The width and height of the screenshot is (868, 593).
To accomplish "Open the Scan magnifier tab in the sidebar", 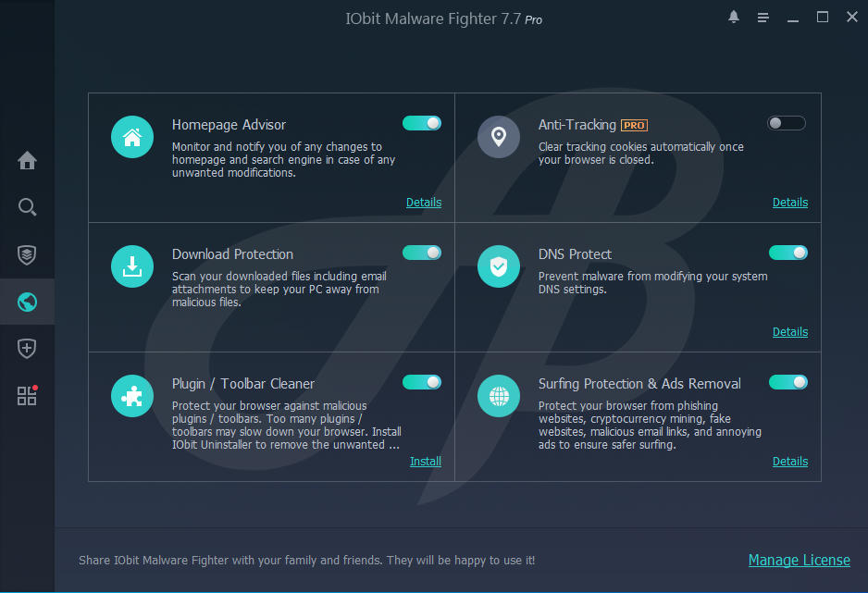I will click(27, 207).
